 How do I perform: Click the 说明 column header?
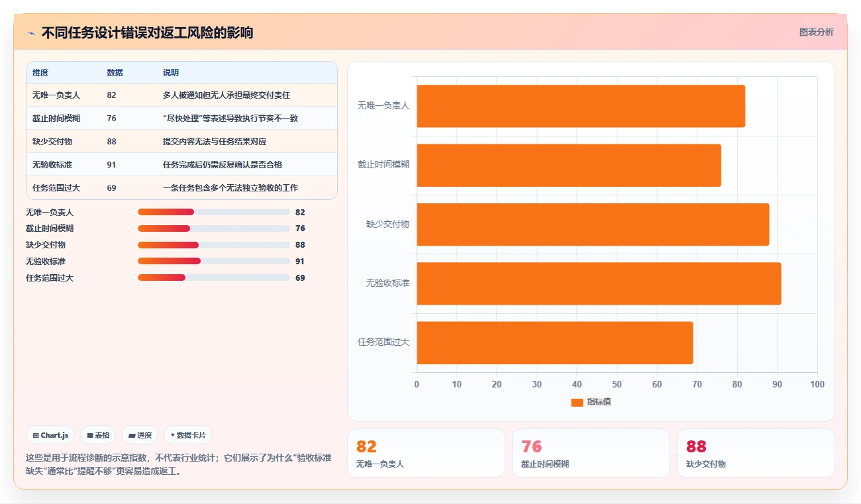171,73
